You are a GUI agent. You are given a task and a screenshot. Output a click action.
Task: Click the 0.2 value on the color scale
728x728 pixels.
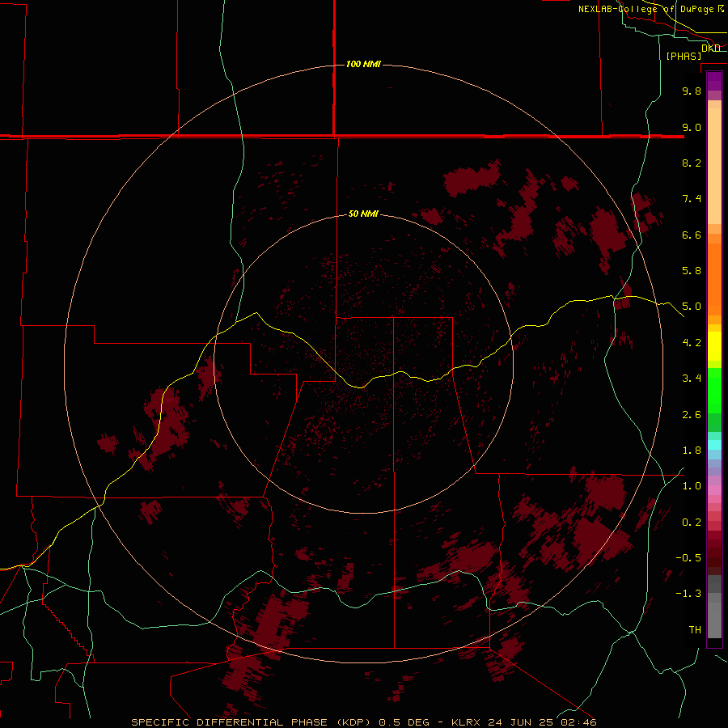(692, 523)
